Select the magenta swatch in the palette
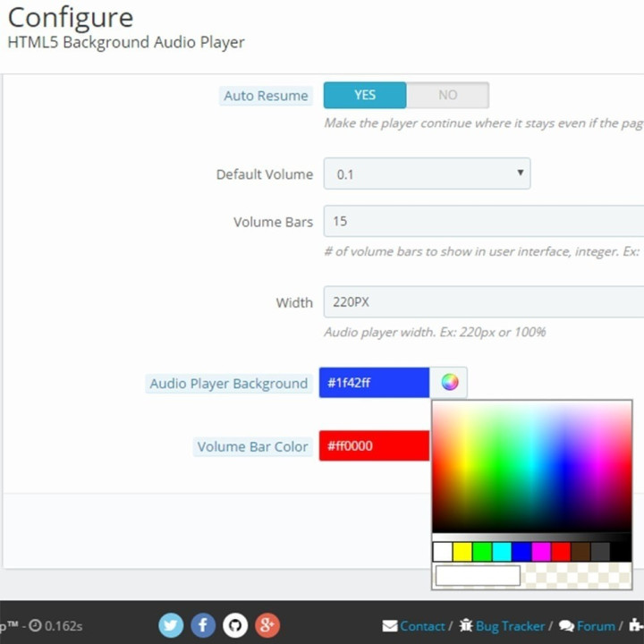The width and height of the screenshot is (644, 644). point(541,552)
